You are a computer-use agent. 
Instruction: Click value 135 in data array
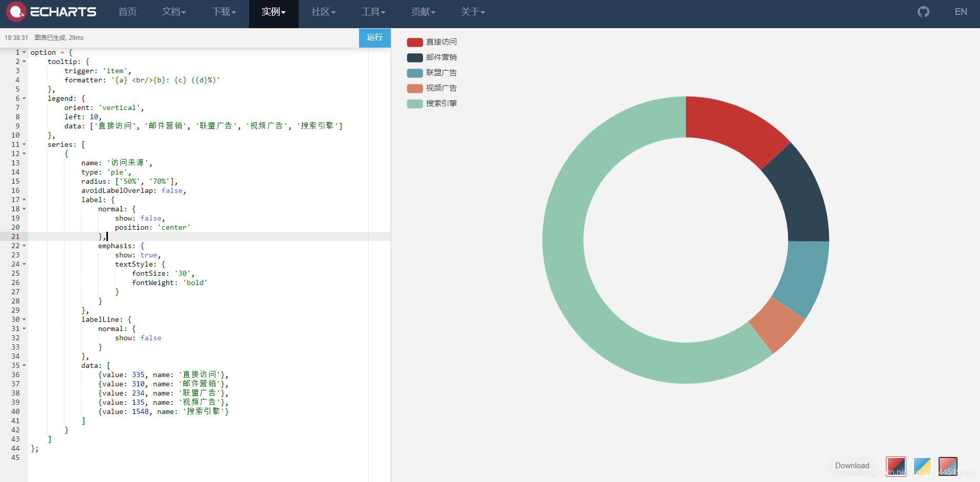coord(138,402)
